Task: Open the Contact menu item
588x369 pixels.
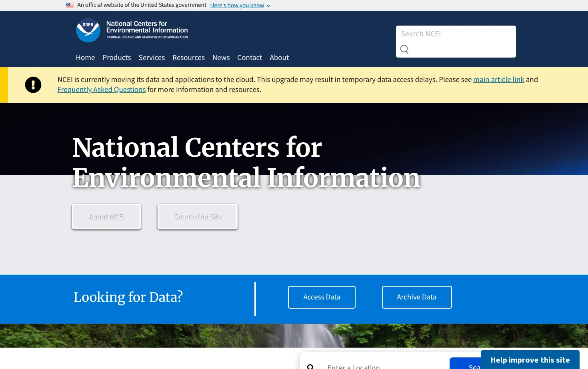Action: pyautogui.click(x=250, y=58)
